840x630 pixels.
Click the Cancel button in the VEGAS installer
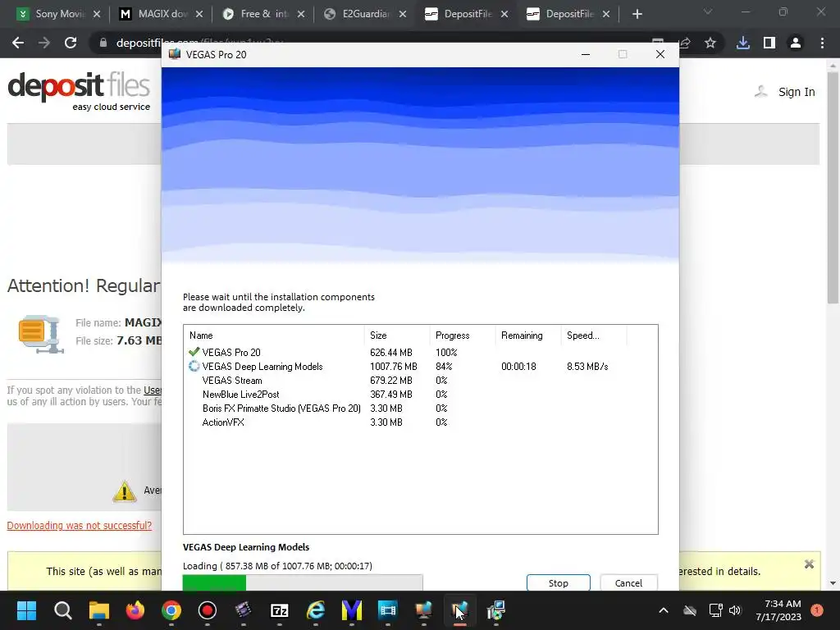(628, 583)
